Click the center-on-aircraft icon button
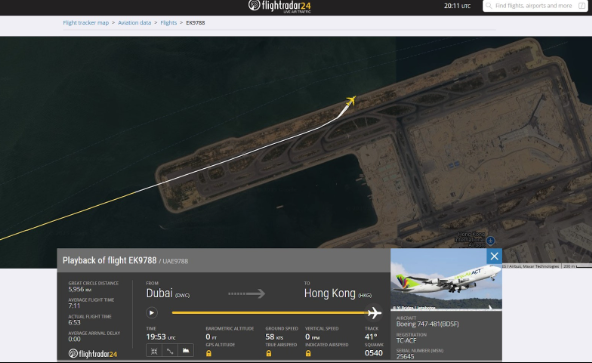This screenshot has width=592, height=363. [x=154, y=351]
